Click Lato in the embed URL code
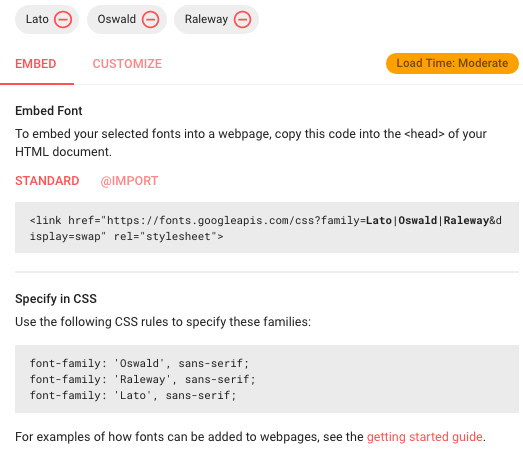 tap(379, 220)
